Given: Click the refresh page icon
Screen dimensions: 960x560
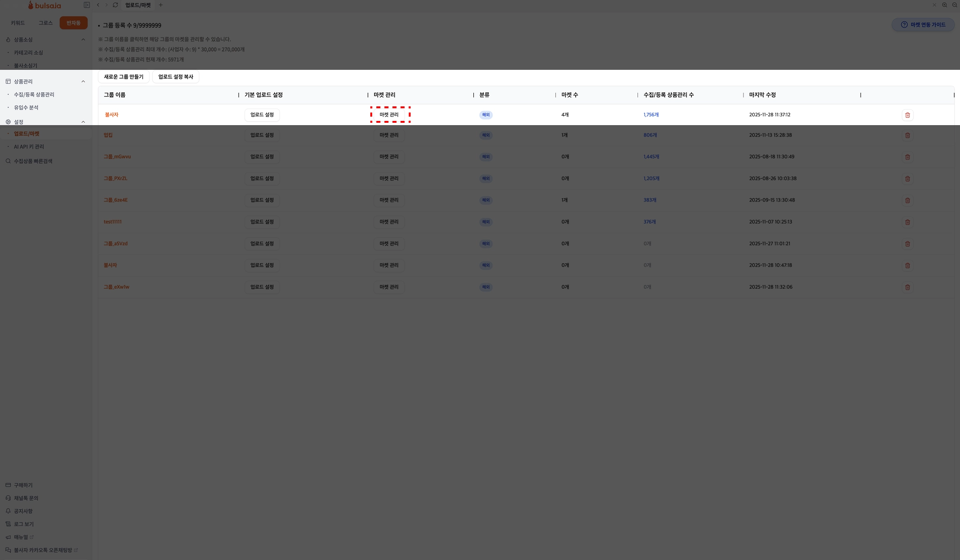Looking at the screenshot, I should [115, 5].
